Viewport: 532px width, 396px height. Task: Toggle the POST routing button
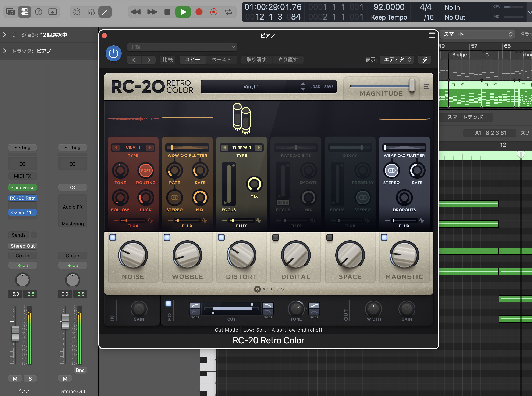[x=146, y=171]
